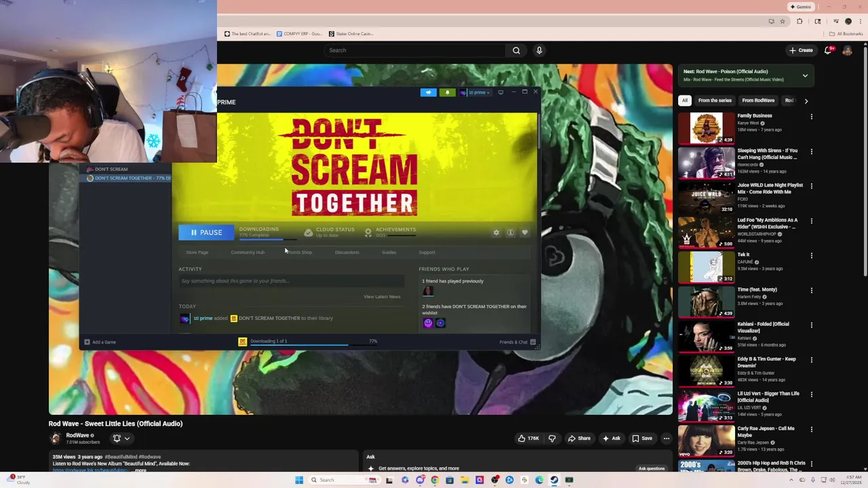The image size is (868, 488).
Task: Open the Points Shop tab
Action: [300, 252]
